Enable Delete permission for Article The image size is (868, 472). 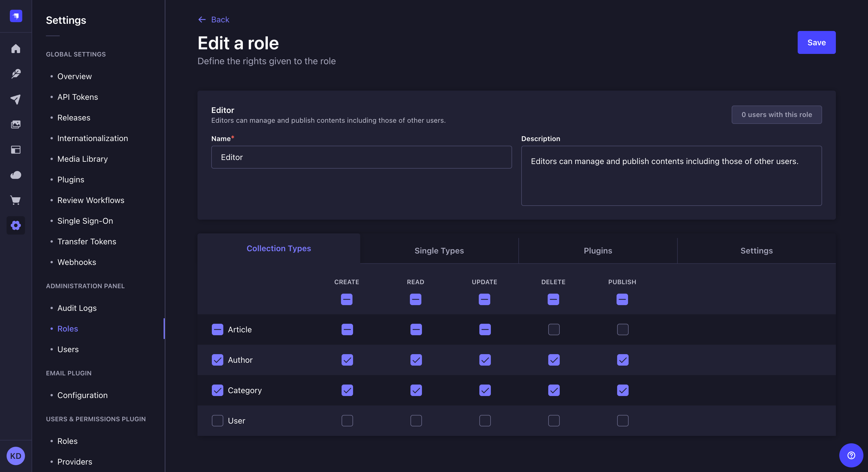(554, 329)
